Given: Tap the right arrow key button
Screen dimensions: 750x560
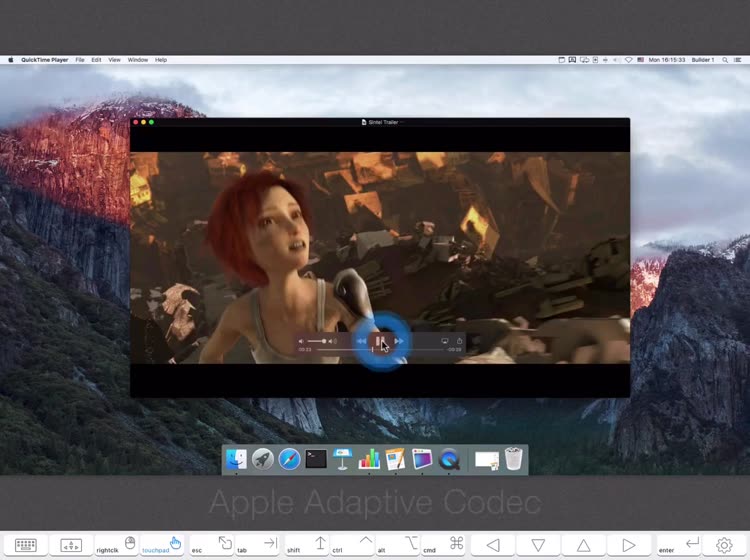Looking at the screenshot, I should (629, 545).
